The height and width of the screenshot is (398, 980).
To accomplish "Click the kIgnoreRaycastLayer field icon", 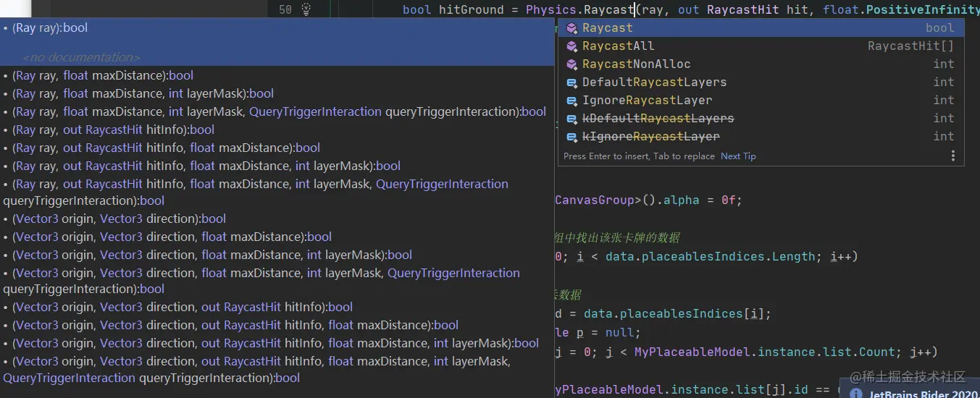I will [571, 136].
